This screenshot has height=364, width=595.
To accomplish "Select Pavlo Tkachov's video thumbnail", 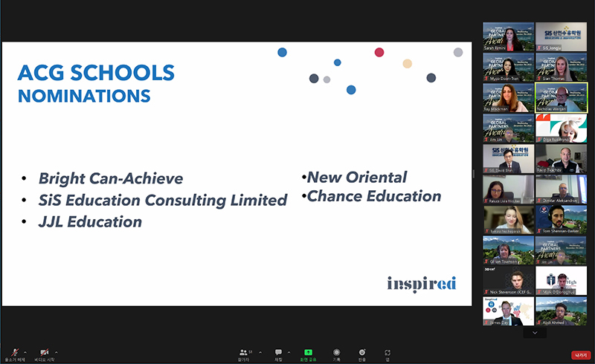I will pyautogui.click(x=562, y=159).
